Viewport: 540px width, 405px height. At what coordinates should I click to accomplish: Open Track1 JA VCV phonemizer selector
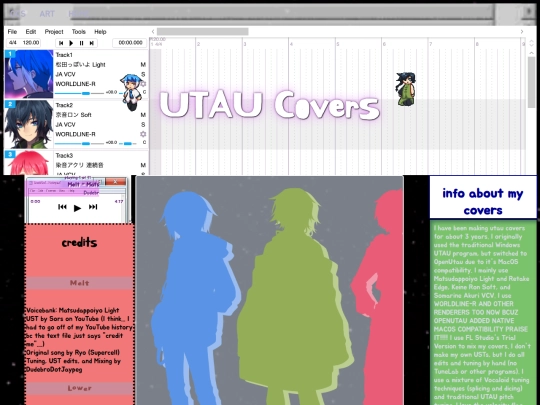(x=65, y=74)
